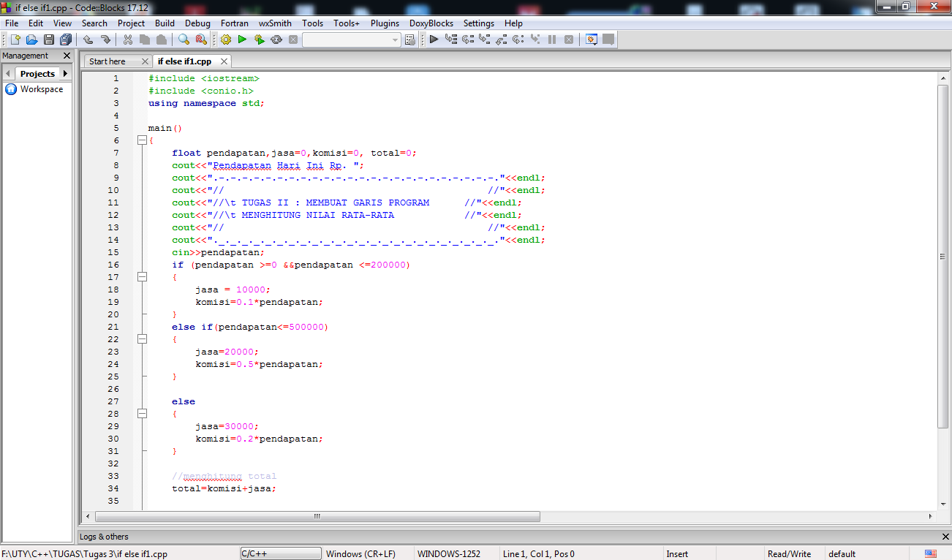Click the Windows (CR+LF) status entry
This screenshot has width=952, height=560.
360,553
